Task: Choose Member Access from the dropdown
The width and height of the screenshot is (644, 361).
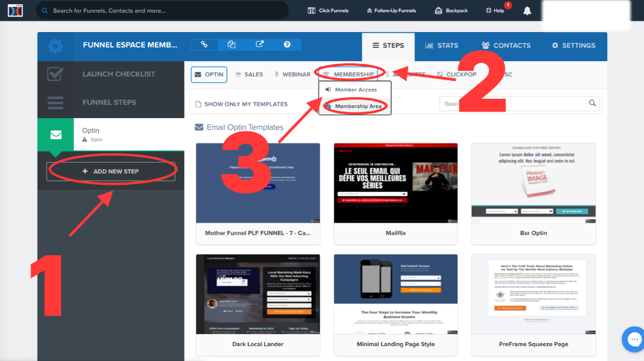Action: tap(355, 90)
